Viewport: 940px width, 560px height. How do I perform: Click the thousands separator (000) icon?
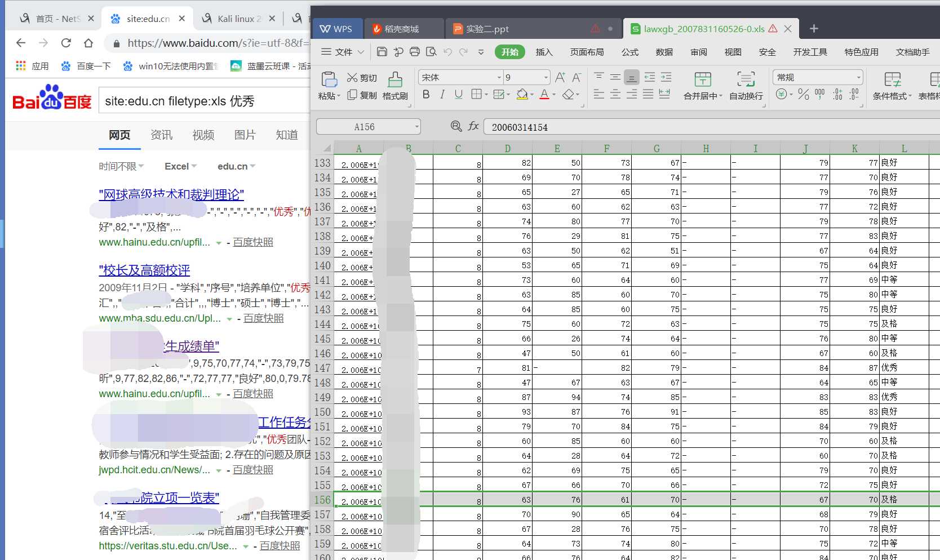pyautogui.click(x=820, y=94)
